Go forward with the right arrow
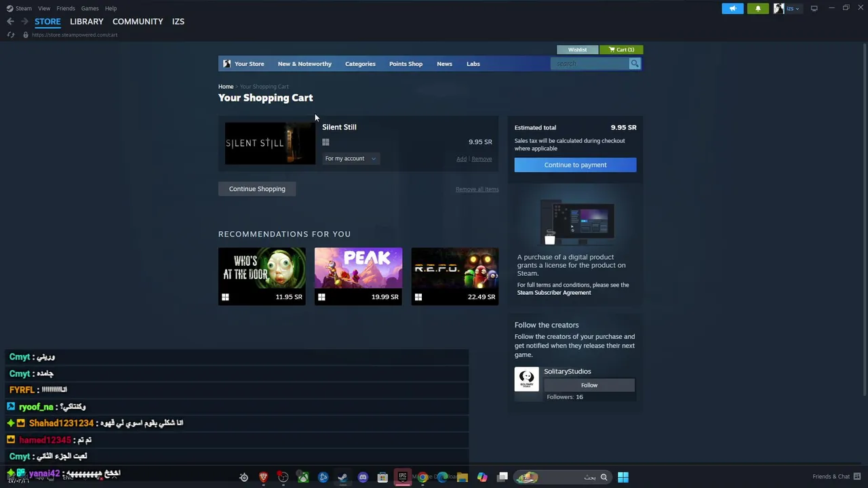 point(24,22)
